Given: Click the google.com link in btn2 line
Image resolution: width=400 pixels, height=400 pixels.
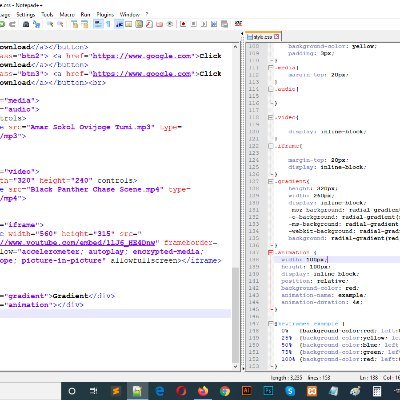Looking at the screenshot, I should point(143,56).
